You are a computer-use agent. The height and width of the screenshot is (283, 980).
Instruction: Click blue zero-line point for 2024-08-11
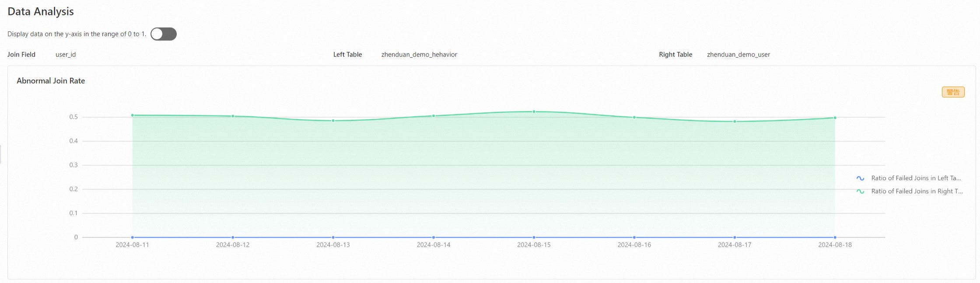[133, 238]
